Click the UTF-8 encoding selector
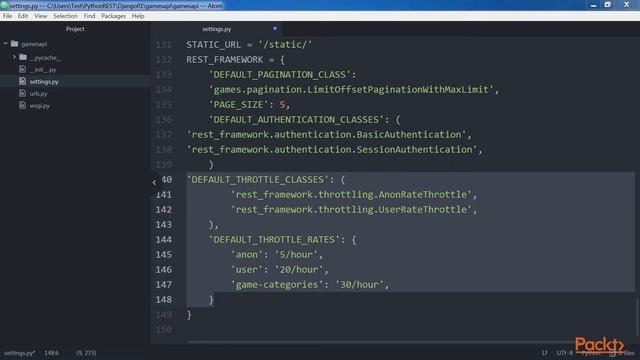Screen dimensions: 640x360 [564, 353]
